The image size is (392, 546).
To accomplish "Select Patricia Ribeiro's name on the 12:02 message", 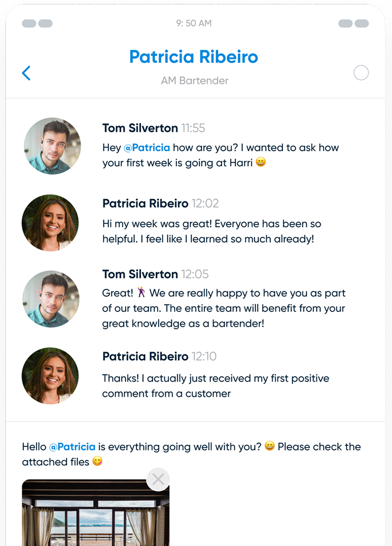I will pos(145,203).
